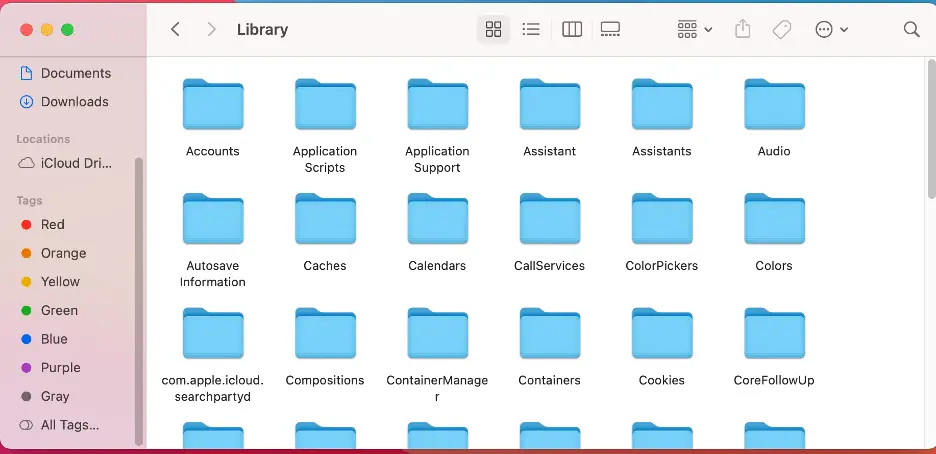The height and width of the screenshot is (454, 936).
Task: Select the Autosave Information folder
Action: (x=213, y=240)
